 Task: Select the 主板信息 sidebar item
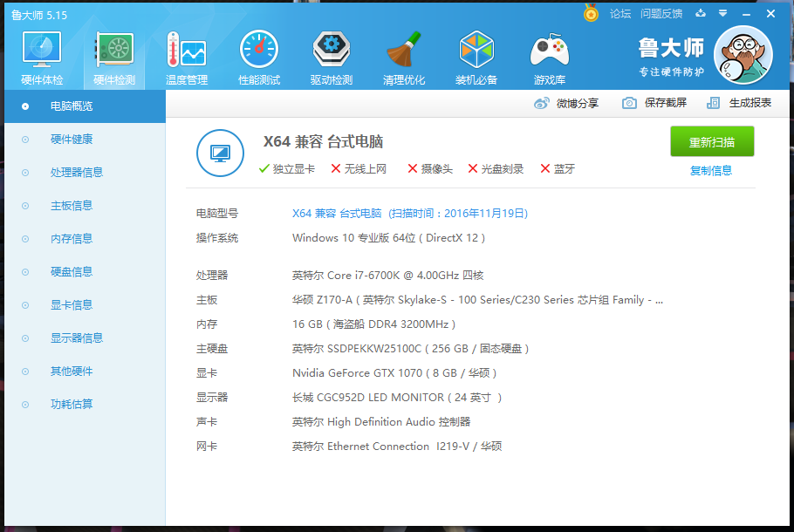[x=86, y=206]
